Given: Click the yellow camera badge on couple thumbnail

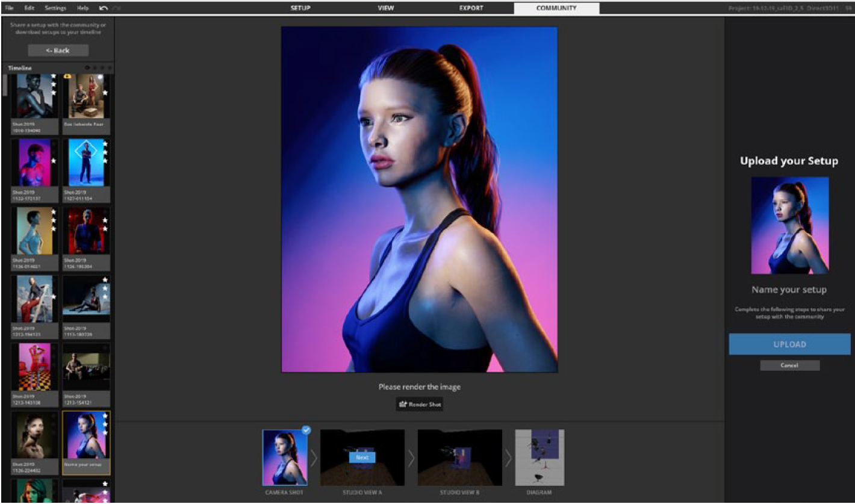Looking at the screenshot, I should tap(67, 77).
